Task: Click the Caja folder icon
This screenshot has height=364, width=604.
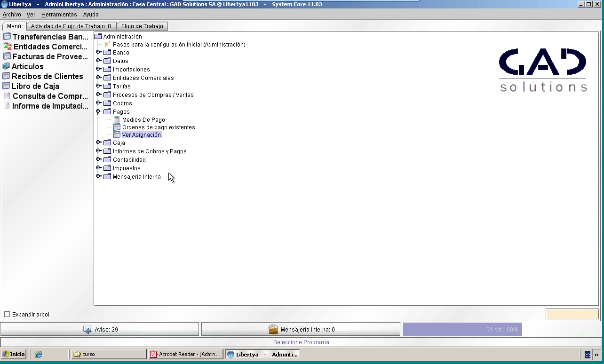Action: click(x=107, y=143)
